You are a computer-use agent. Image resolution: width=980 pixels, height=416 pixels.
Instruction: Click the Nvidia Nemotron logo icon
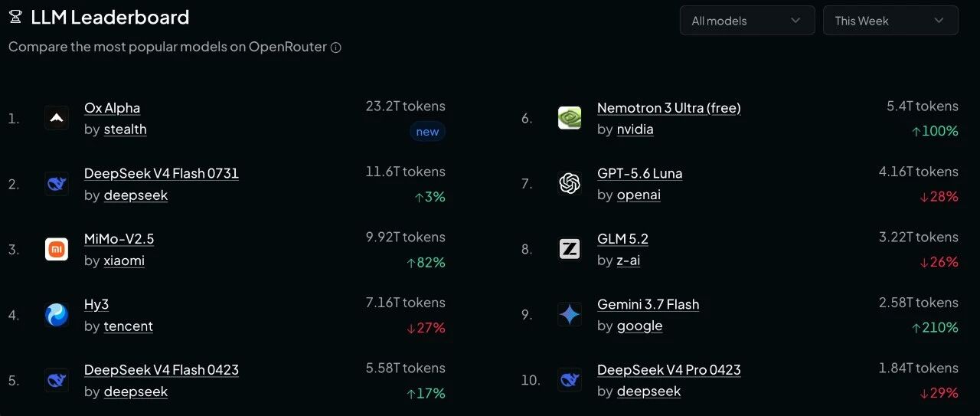point(570,118)
